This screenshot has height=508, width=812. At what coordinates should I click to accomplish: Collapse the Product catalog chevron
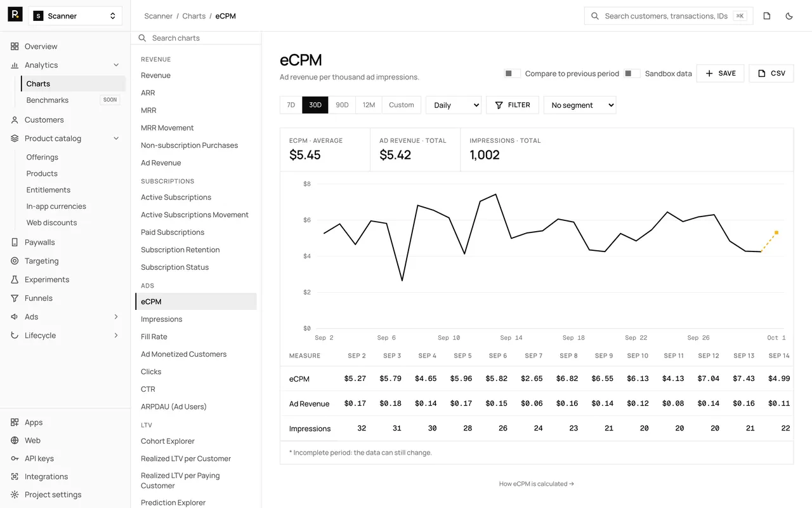tap(116, 138)
